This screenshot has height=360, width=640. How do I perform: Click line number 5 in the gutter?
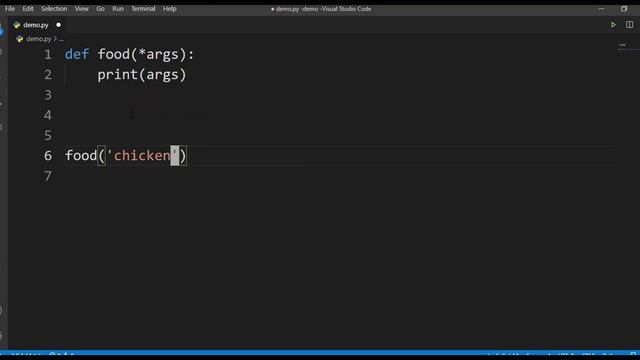tap(48, 136)
